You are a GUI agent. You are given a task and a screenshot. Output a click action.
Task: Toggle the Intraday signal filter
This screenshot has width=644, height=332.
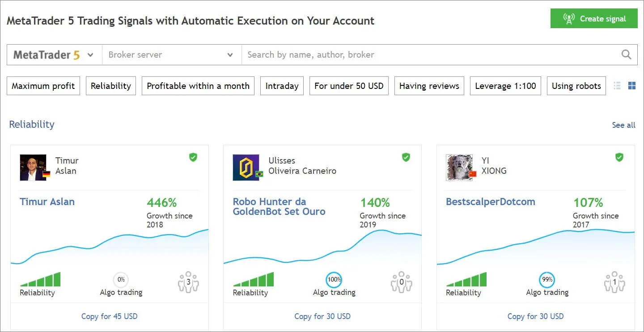(282, 85)
